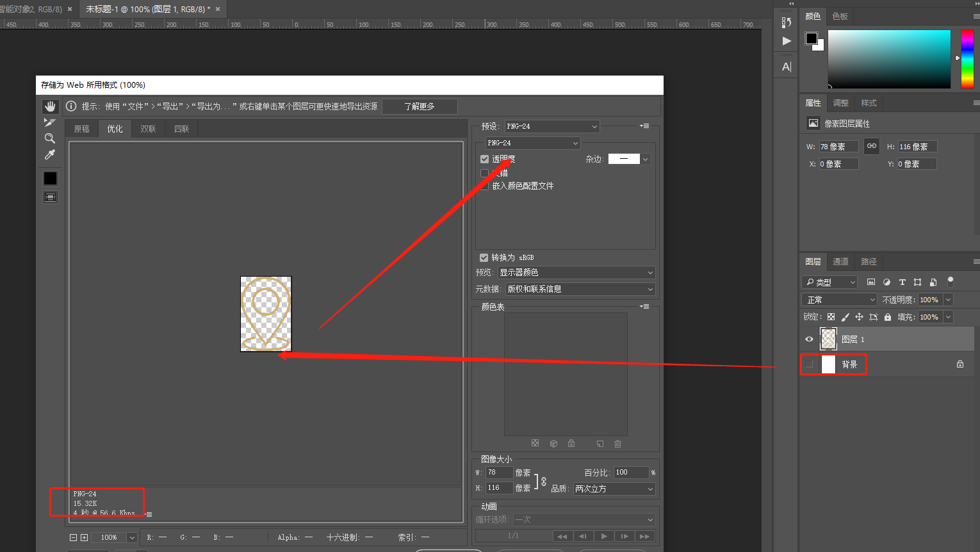
Task: Open the 不透明度 opacity arrow dropdown
Action: pos(949,300)
